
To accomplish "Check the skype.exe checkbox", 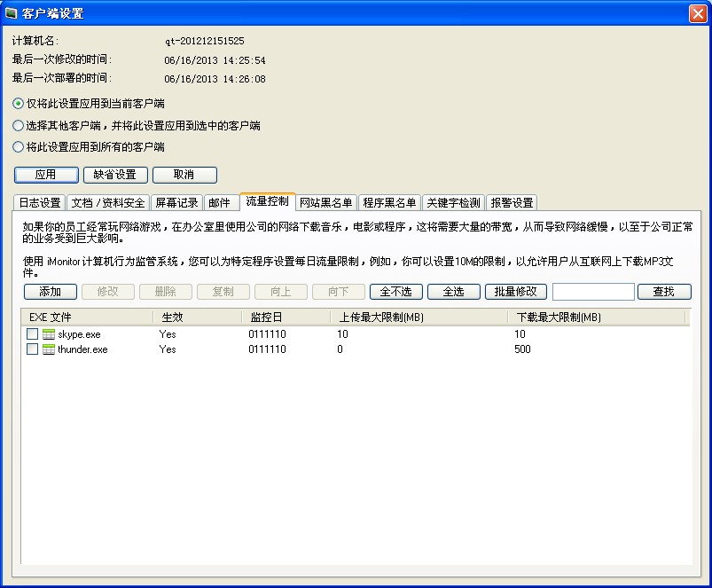I will (x=32, y=333).
